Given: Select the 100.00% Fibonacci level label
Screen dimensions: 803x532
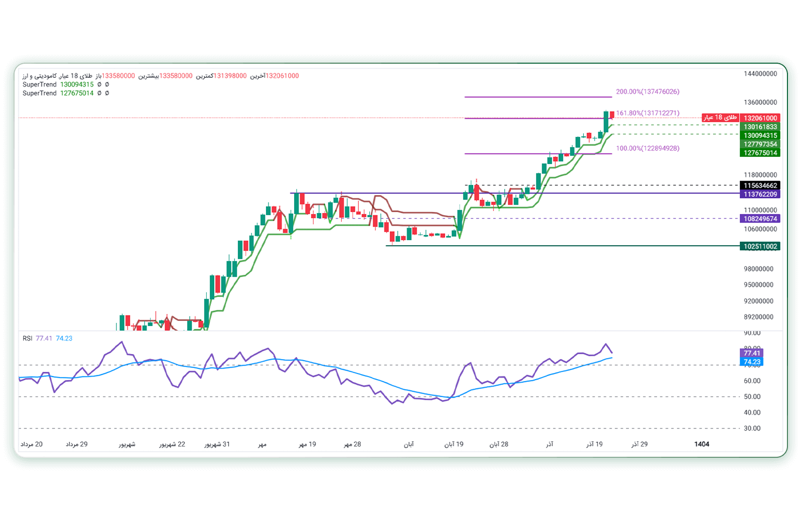Looking at the screenshot, I should coord(647,148).
